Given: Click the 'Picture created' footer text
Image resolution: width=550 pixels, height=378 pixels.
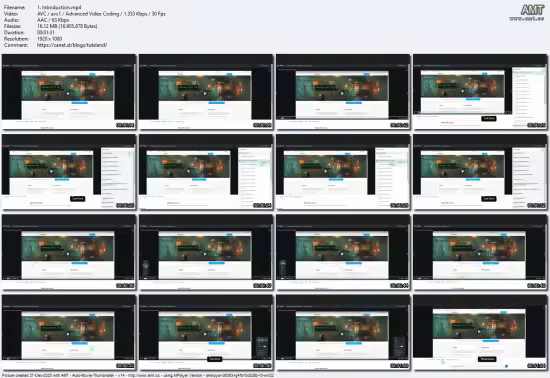Looking at the screenshot, I should coord(138,375).
